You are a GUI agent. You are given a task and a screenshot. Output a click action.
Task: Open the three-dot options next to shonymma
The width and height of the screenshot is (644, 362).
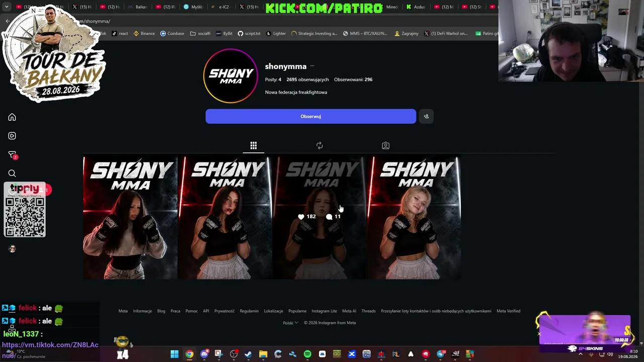tap(312, 66)
